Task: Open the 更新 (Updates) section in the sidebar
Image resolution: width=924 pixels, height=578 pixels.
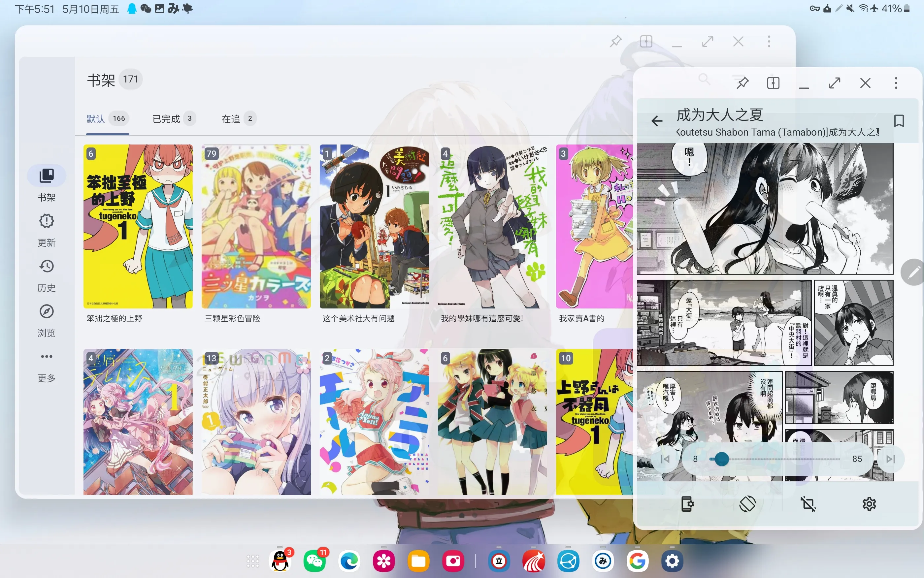Action: coord(46,229)
